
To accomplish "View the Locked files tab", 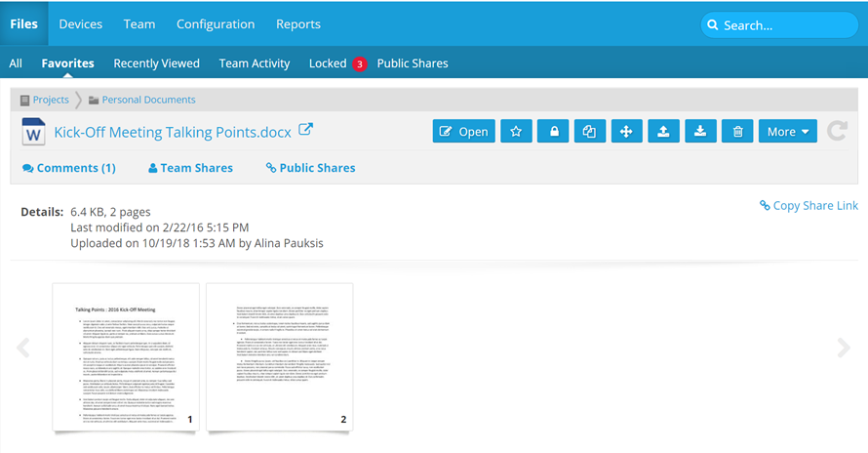I will point(328,63).
